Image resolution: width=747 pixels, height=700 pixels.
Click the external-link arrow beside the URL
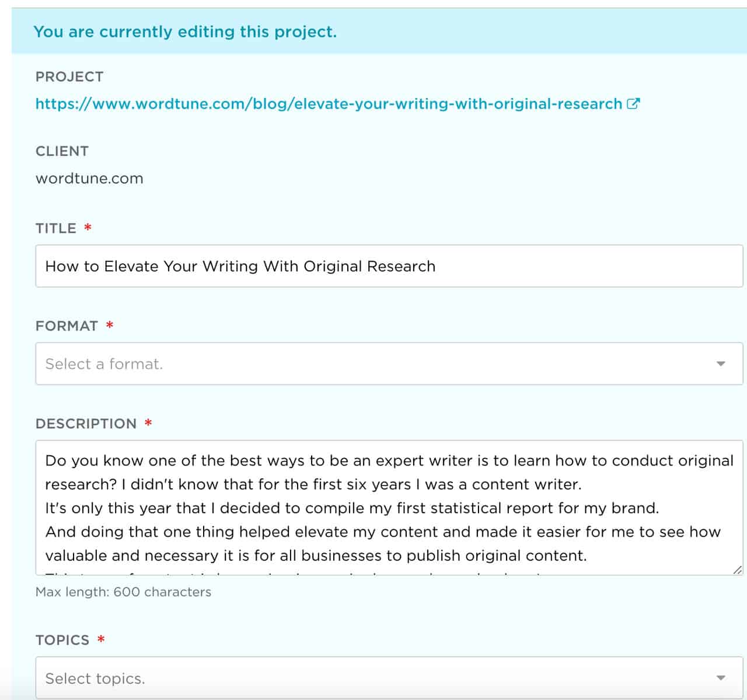coord(633,103)
